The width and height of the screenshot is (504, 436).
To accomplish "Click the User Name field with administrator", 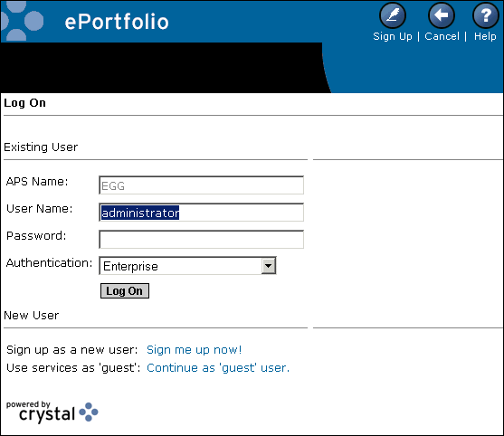I will [x=201, y=212].
